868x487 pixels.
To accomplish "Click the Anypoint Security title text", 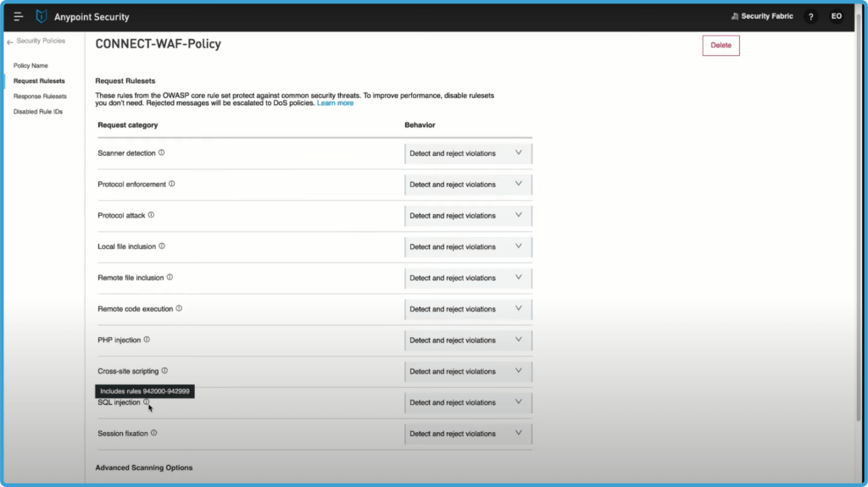I will tap(92, 17).
